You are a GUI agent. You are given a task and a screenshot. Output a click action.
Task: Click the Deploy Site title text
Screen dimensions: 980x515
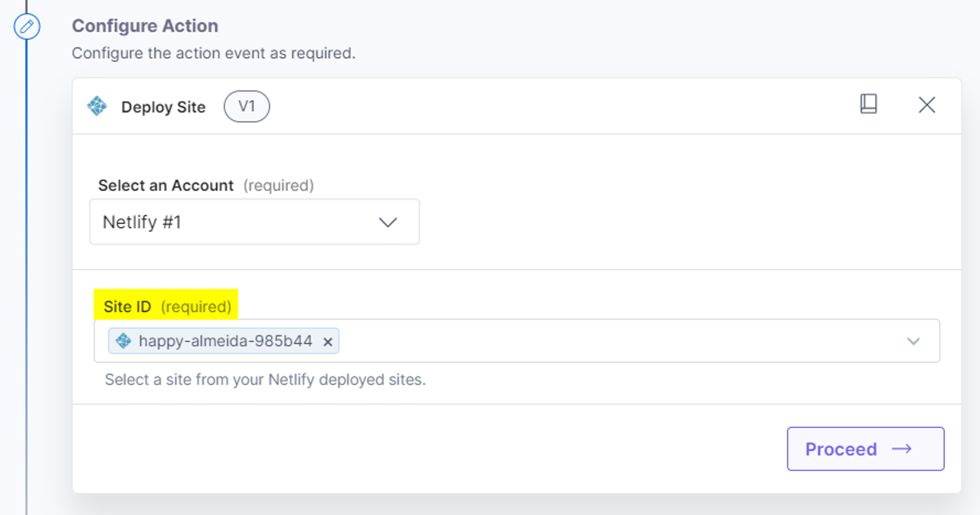pyautogui.click(x=163, y=107)
